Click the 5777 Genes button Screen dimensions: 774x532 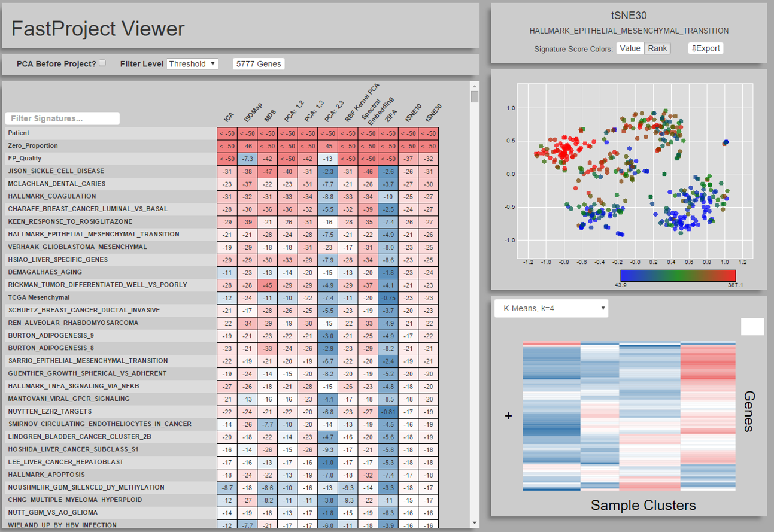point(259,64)
